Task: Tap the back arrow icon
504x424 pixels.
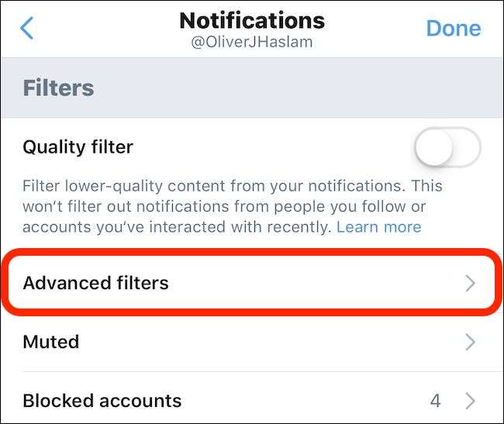Action: (27, 29)
